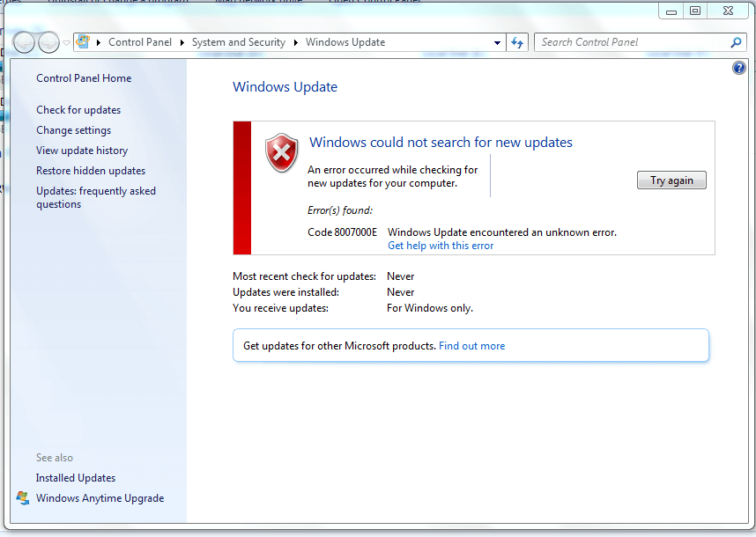Image resolution: width=756 pixels, height=537 pixels.
Task: Open View update history
Action: tap(82, 151)
